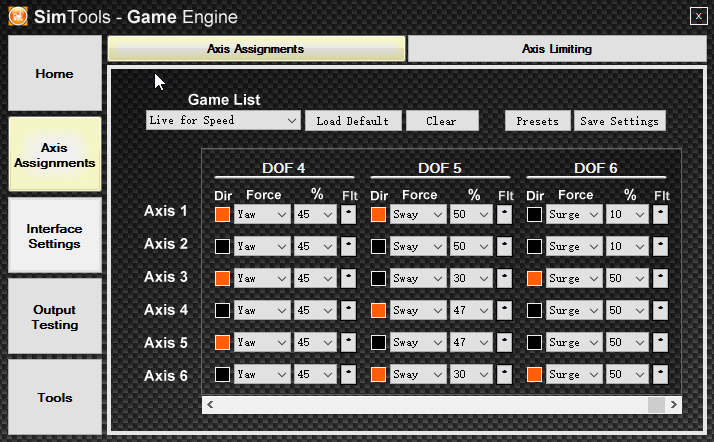Viewport: 714px width, 442px height.
Task: Toggle Dir checkbox for Axis 3 DOF 6
Action: pos(534,278)
